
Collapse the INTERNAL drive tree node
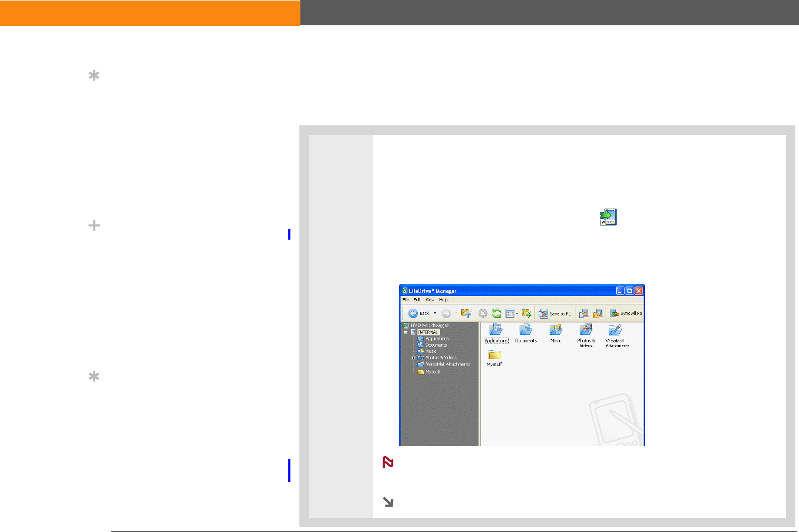coord(406,332)
